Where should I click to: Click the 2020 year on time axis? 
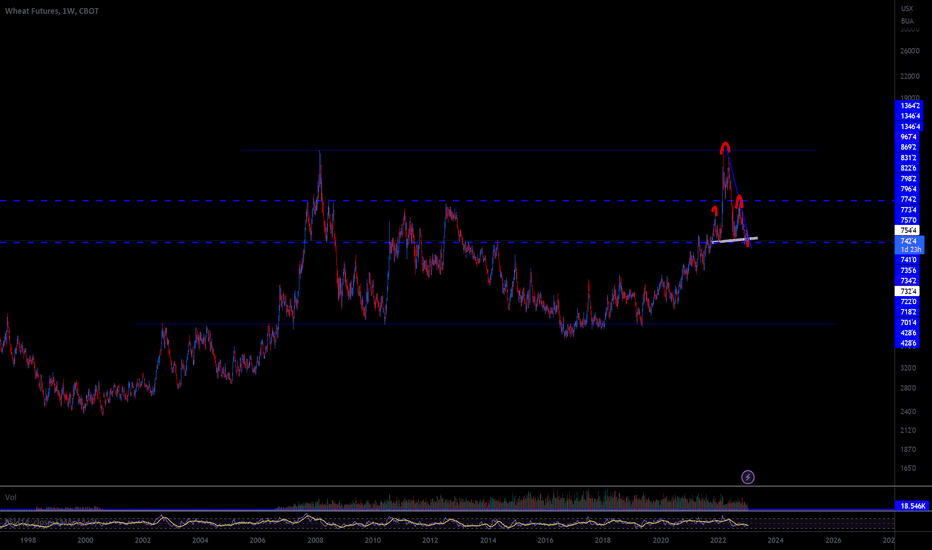pyautogui.click(x=660, y=540)
